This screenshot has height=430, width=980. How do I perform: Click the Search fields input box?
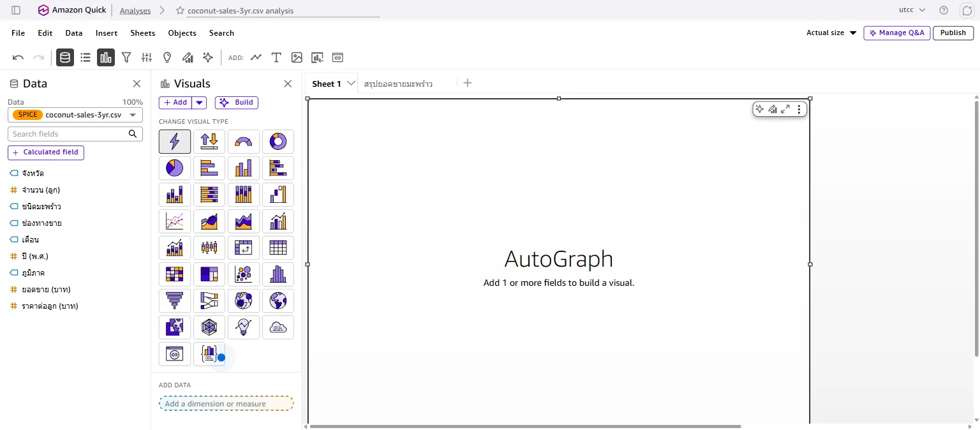pos(75,134)
